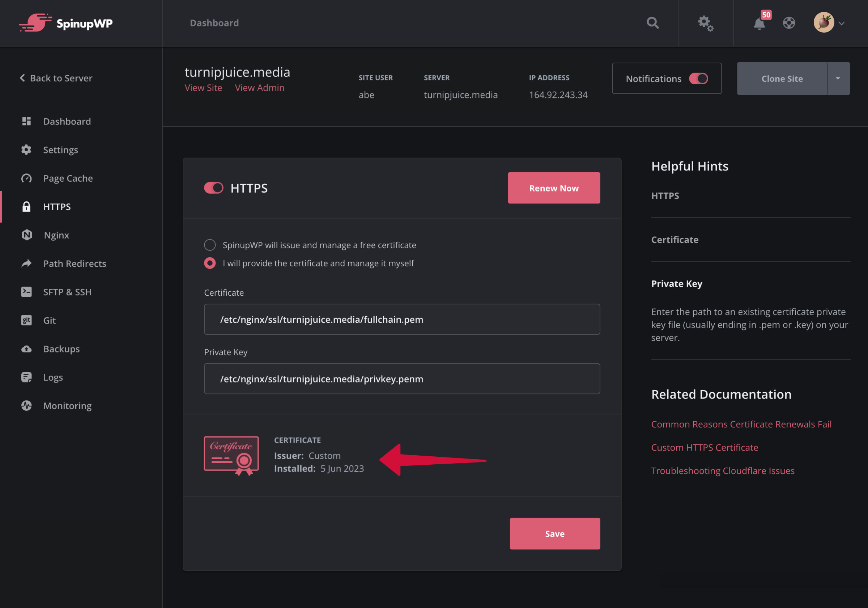Expand the Certificate helpful hint
Image resolution: width=868 pixels, height=608 pixels.
tap(675, 240)
